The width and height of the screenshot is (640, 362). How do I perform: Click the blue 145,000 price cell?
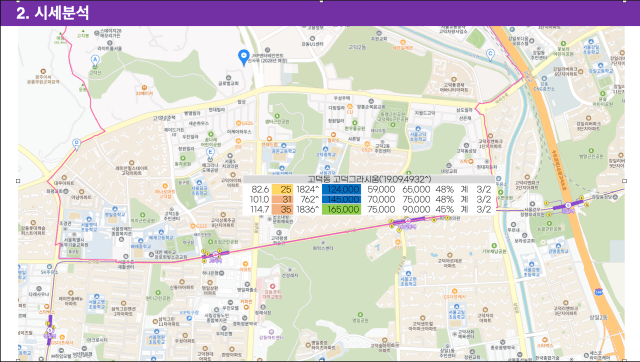[x=341, y=199]
